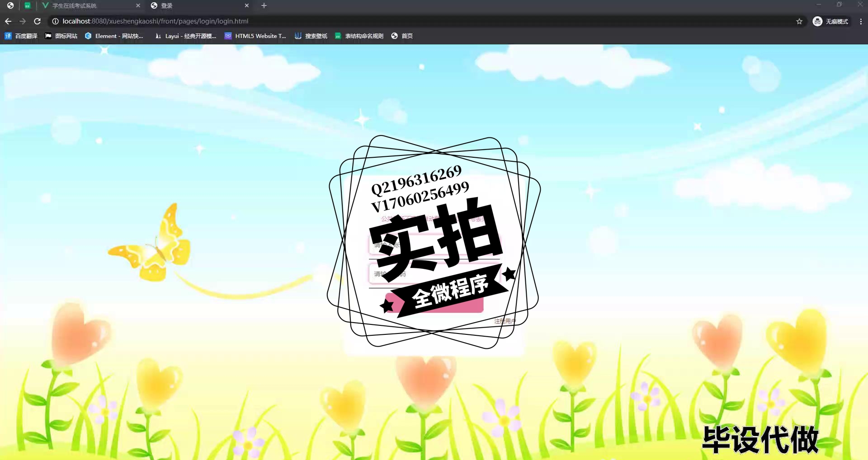Image resolution: width=868 pixels, height=460 pixels.
Task: Open the 表结构命名规则 bookmark
Action: click(x=359, y=36)
